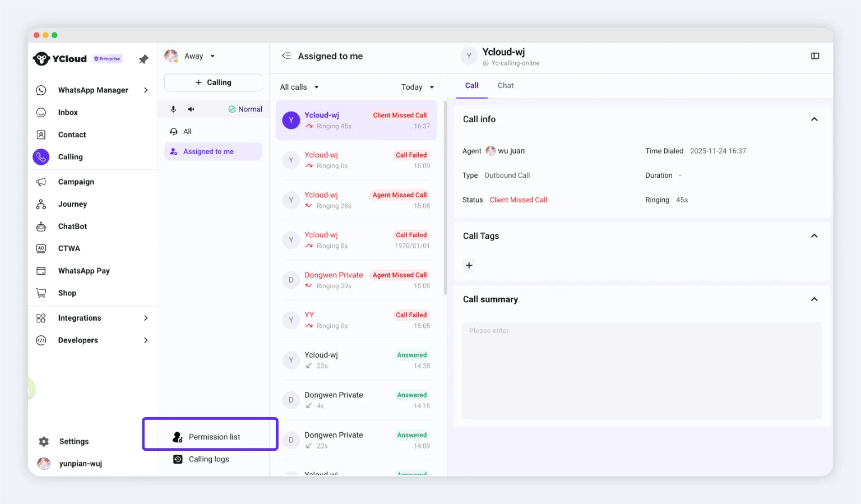The image size is (861, 504).
Task: Open CTWA ads section
Action: 69,248
